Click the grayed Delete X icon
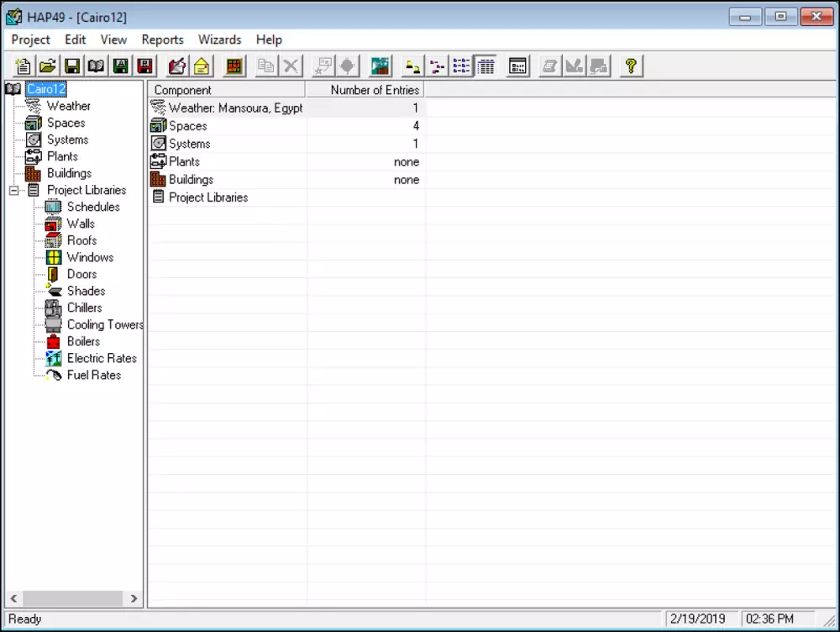Image resolution: width=840 pixels, height=632 pixels. tap(291, 66)
